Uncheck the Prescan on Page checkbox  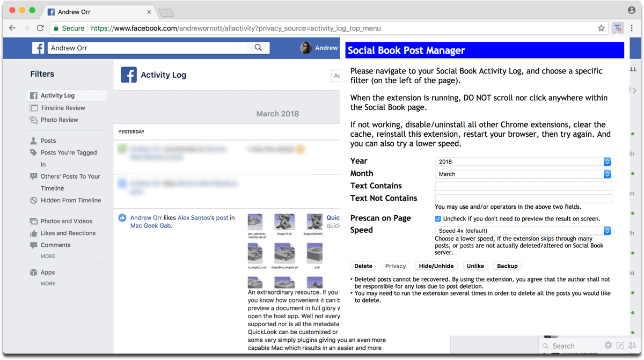(x=438, y=219)
